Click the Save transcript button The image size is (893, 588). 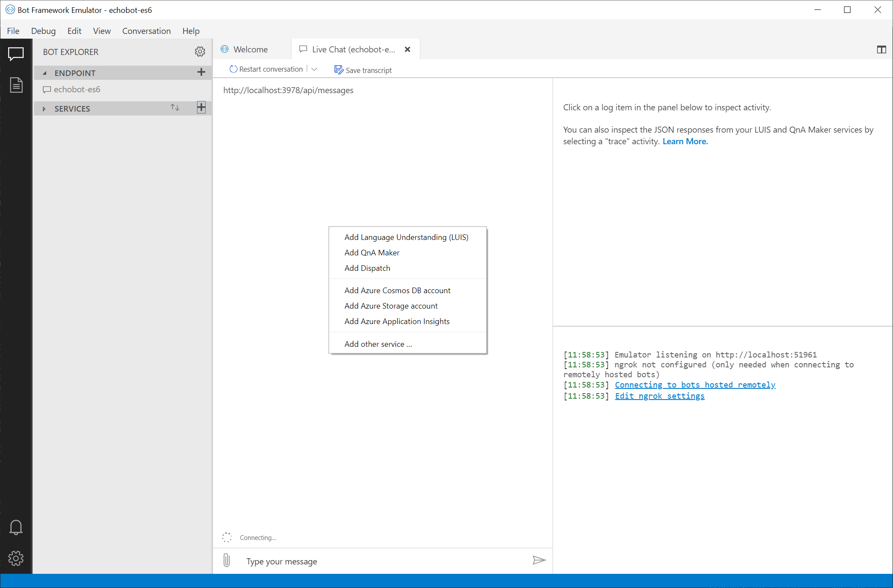click(363, 70)
